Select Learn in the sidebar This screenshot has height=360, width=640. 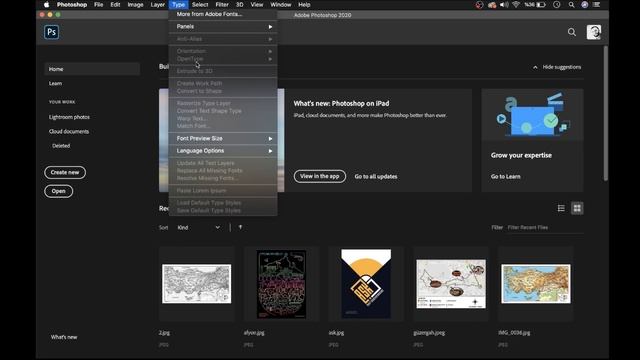56,84
